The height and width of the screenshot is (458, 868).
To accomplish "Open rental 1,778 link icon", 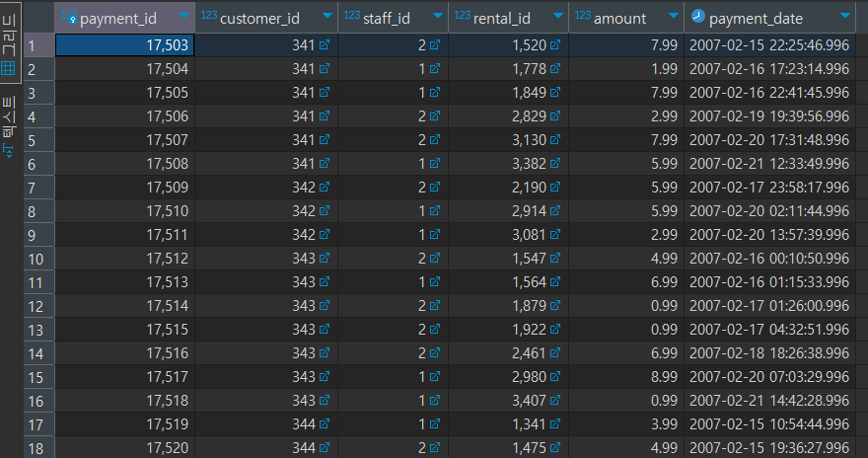I will click(x=555, y=69).
